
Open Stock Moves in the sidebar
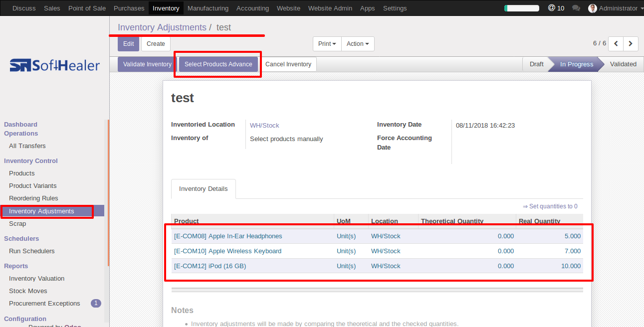(x=28, y=291)
